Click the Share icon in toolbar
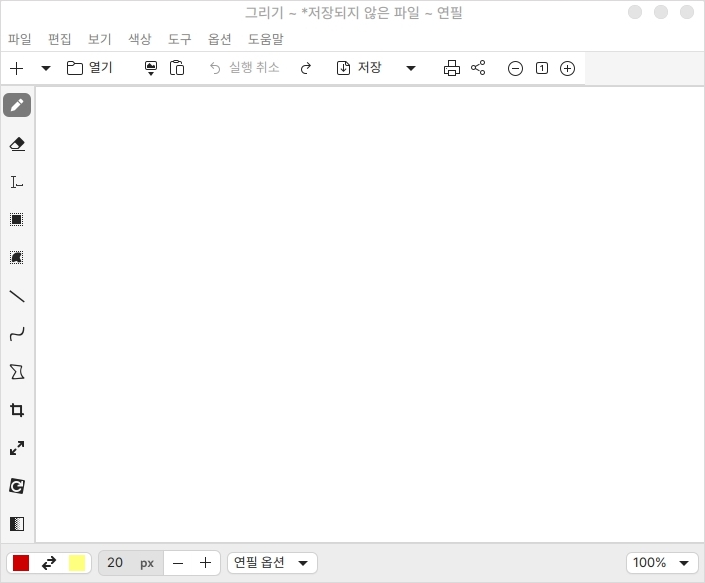The height and width of the screenshot is (583, 705). pos(478,68)
